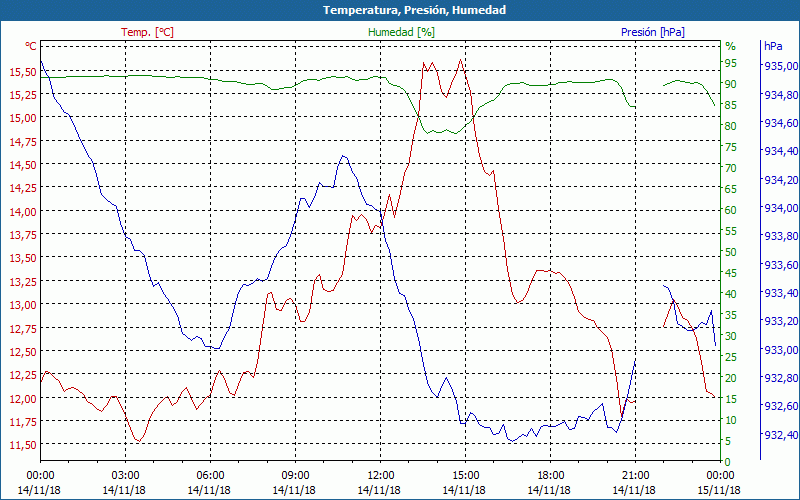Click temperature axis value 11,75
The width and height of the screenshot is (800, 500).
coord(23,422)
